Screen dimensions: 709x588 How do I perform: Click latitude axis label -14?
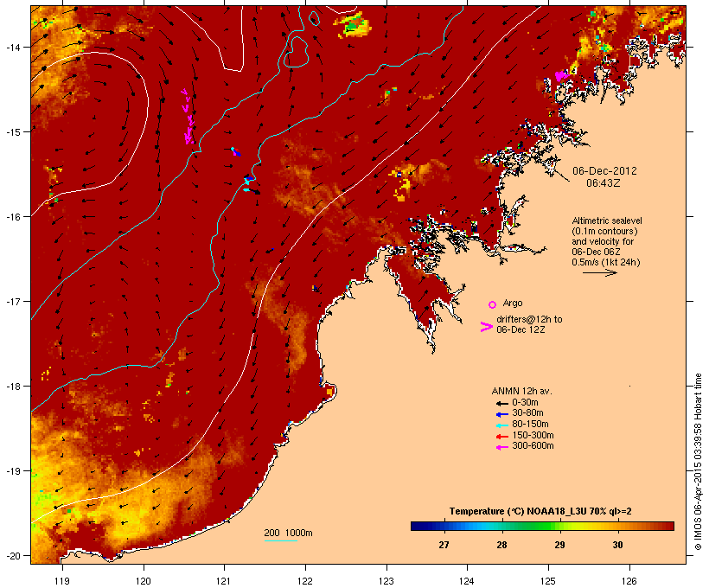pos(12,47)
